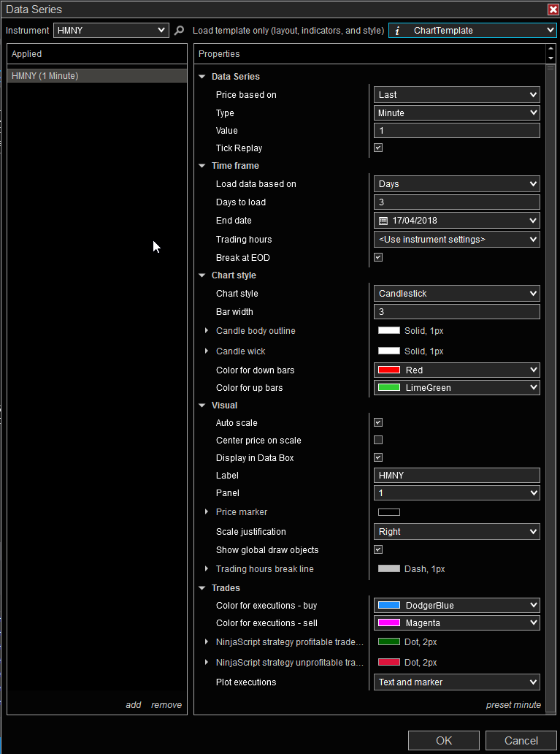This screenshot has width=560, height=754.
Task: Open the Type Minute dropdown
Action: click(456, 113)
